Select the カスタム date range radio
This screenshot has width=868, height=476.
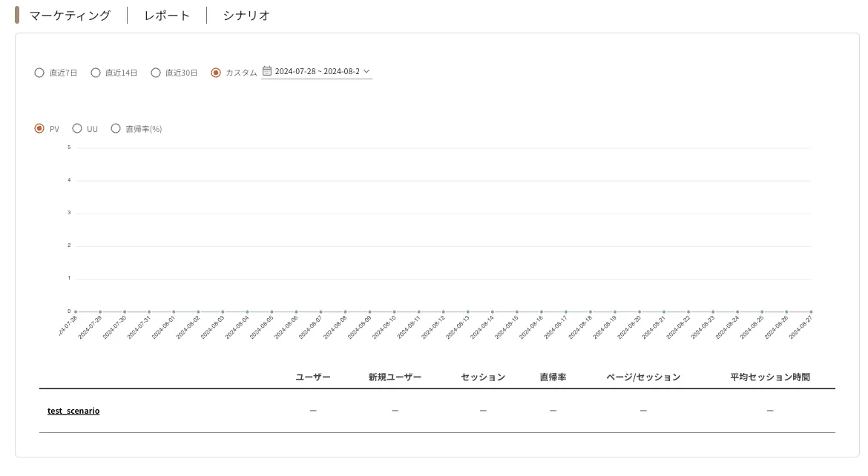(x=216, y=73)
